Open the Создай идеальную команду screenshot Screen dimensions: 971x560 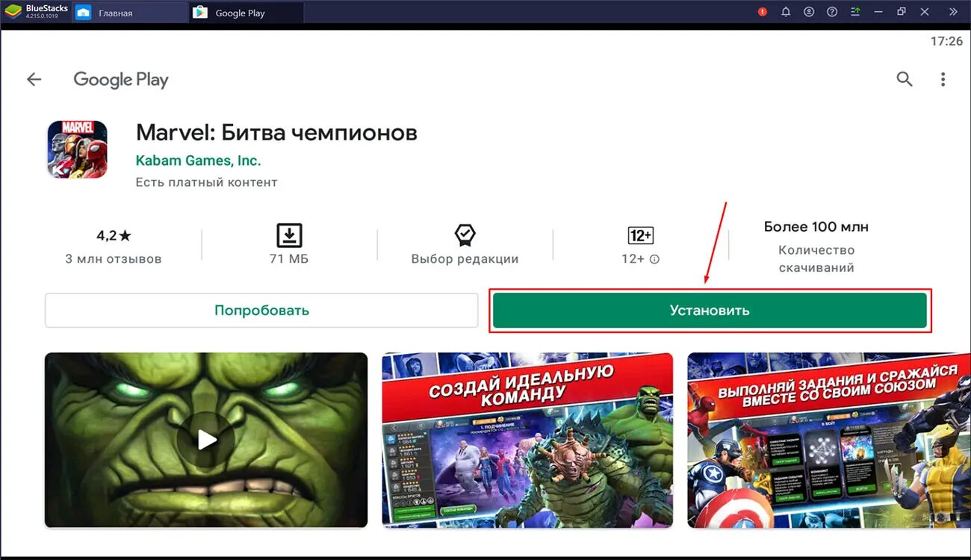pyautogui.click(x=527, y=441)
